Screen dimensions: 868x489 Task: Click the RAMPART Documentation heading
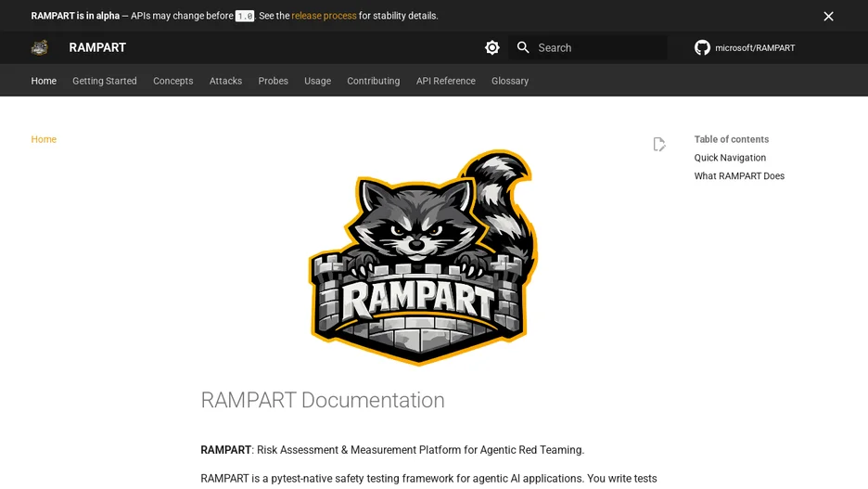point(323,401)
